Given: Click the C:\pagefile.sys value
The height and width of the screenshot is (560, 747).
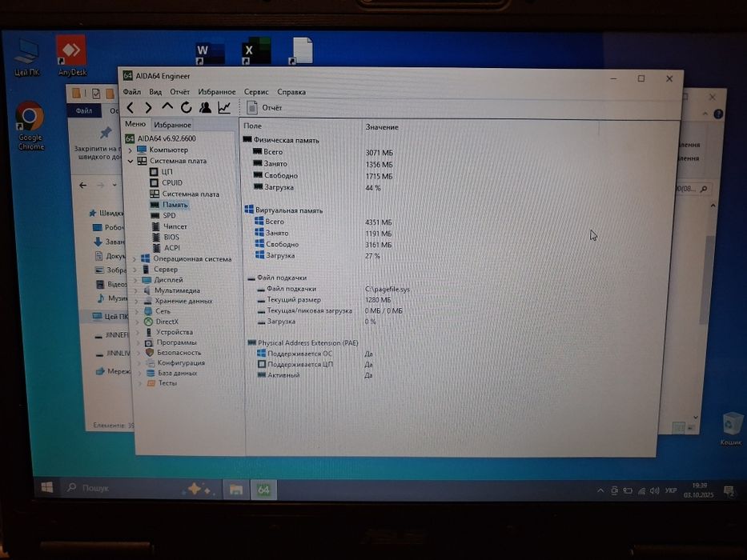Looking at the screenshot, I should [388, 290].
